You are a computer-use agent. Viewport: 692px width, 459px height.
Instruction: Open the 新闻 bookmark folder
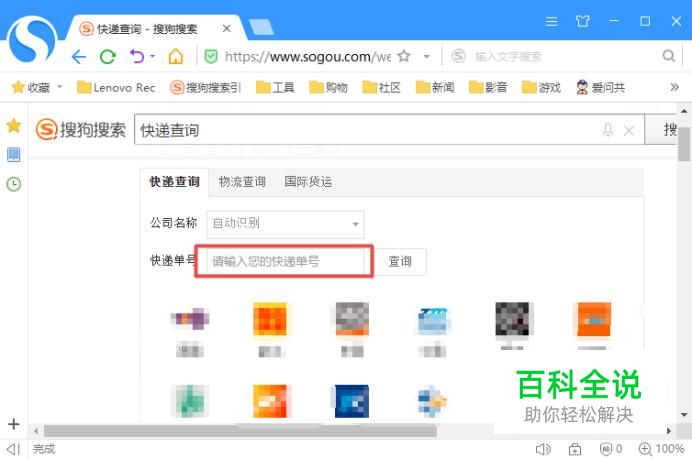(435, 87)
